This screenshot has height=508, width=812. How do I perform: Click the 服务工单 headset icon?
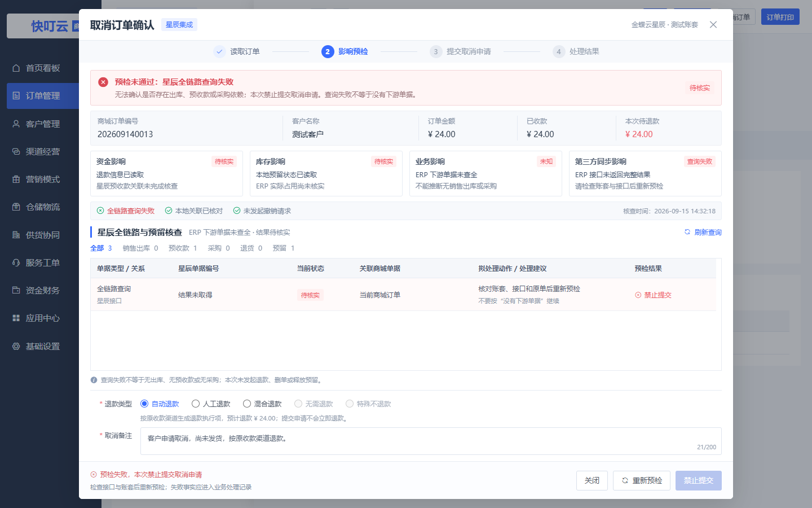point(16,262)
